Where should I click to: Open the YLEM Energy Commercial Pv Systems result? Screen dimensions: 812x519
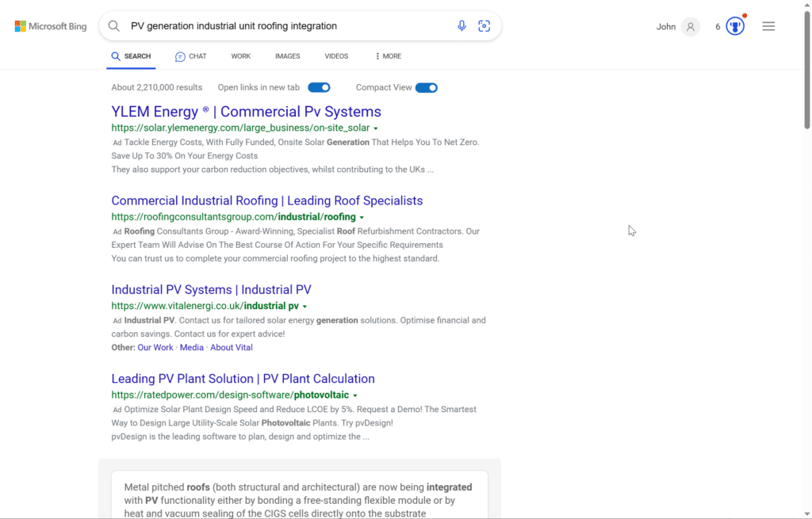[246, 112]
